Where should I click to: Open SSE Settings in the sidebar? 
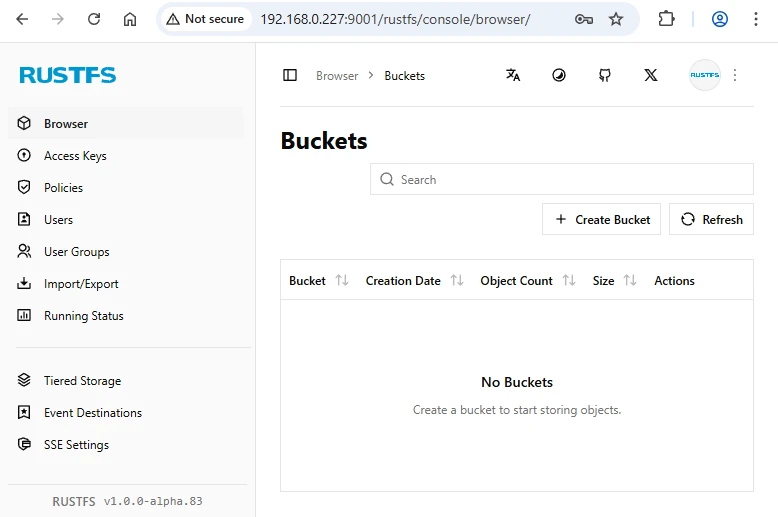(126, 445)
